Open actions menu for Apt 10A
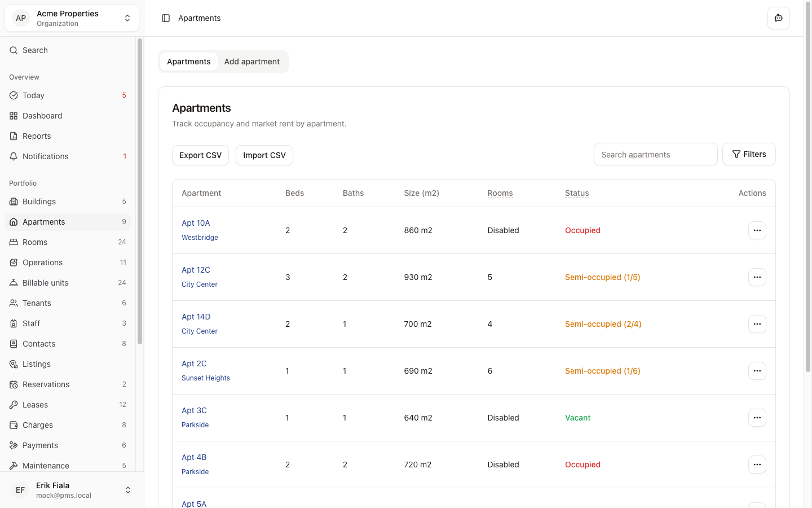 757,230
